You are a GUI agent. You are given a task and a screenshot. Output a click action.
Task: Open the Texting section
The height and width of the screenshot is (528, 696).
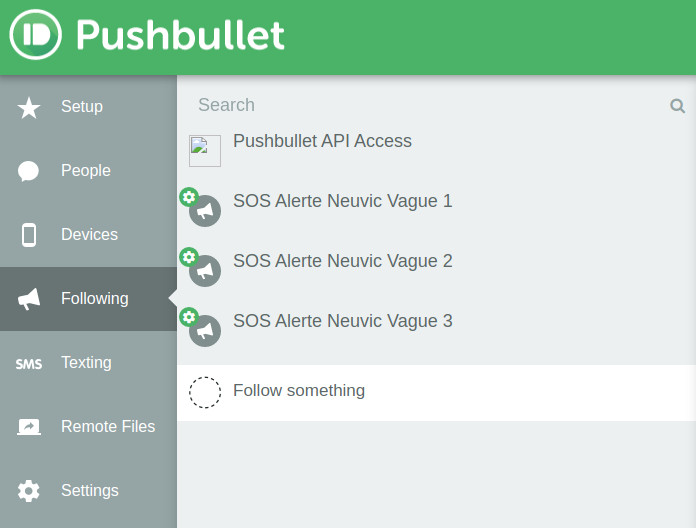pos(86,363)
